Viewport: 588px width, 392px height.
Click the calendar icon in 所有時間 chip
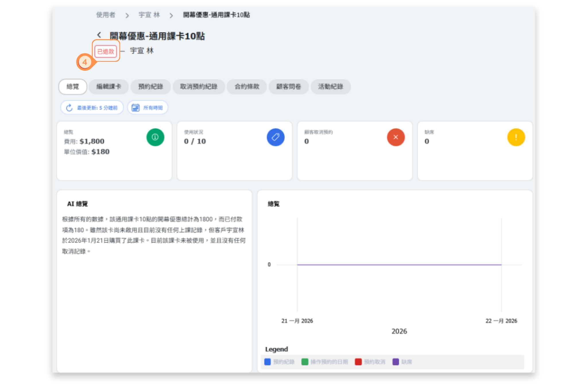(x=135, y=108)
